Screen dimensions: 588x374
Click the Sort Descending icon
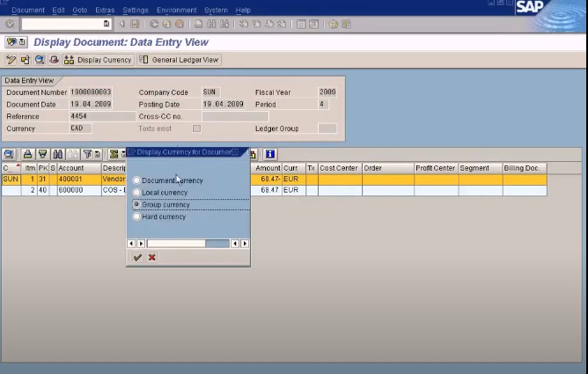pyautogui.click(x=43, y=154)
